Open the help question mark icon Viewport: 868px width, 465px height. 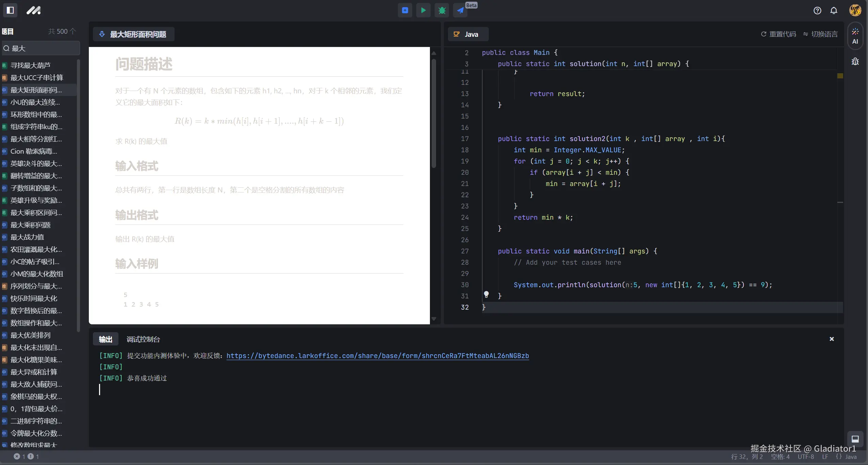point(817,11)
